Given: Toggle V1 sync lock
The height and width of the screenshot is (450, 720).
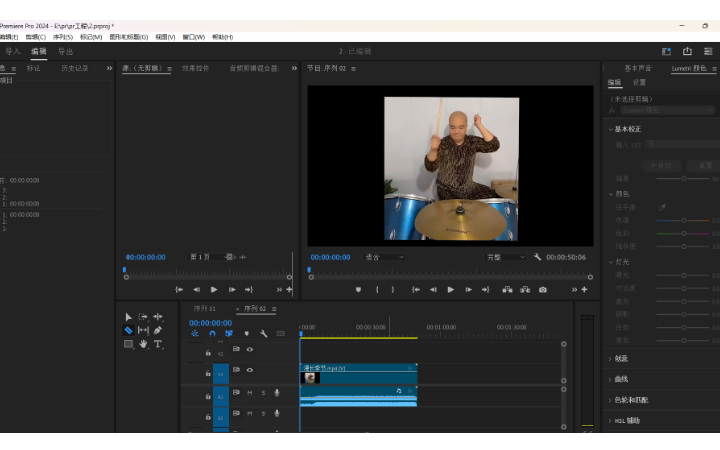Looking at the screenshot, I should coord(236,370).
